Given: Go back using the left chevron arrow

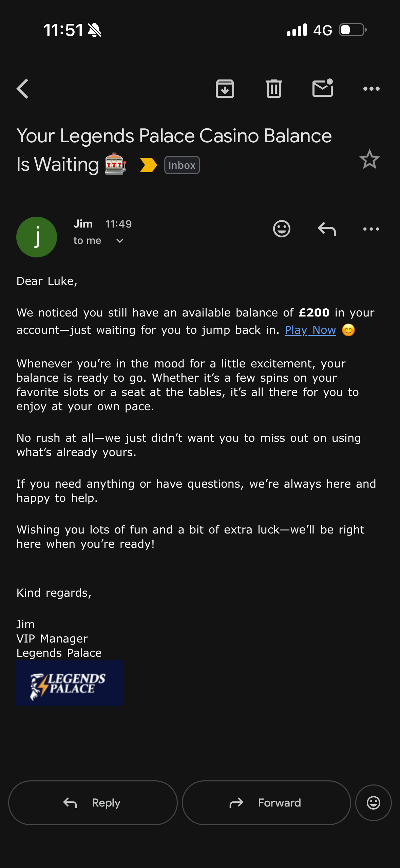Looking at the screenshot, I should tap(22, 89).
